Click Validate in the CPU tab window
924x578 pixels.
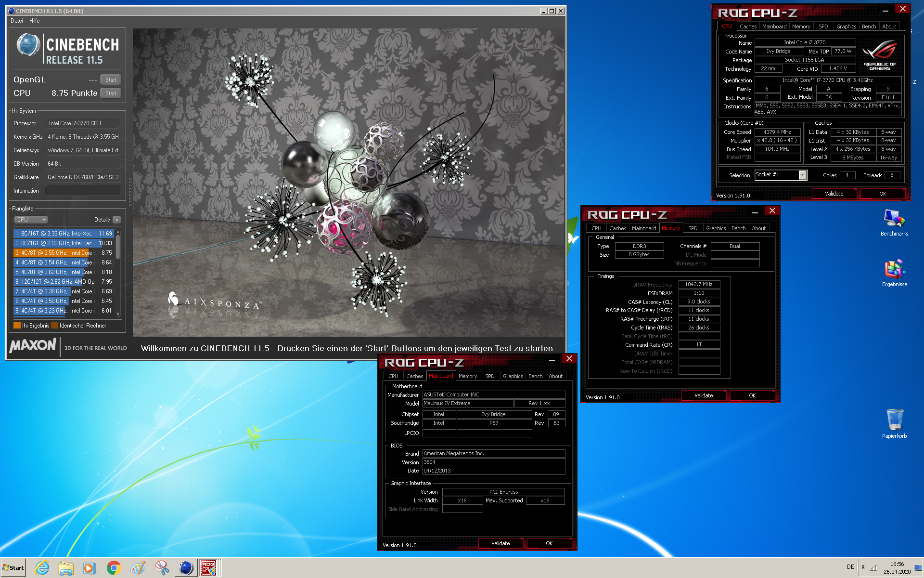[834, 194]
